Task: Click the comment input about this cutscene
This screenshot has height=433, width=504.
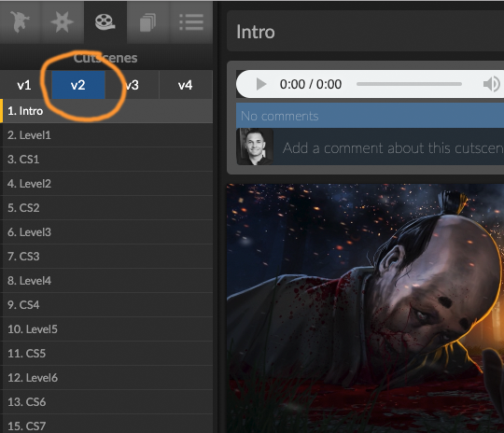Action: coord(389,147)
